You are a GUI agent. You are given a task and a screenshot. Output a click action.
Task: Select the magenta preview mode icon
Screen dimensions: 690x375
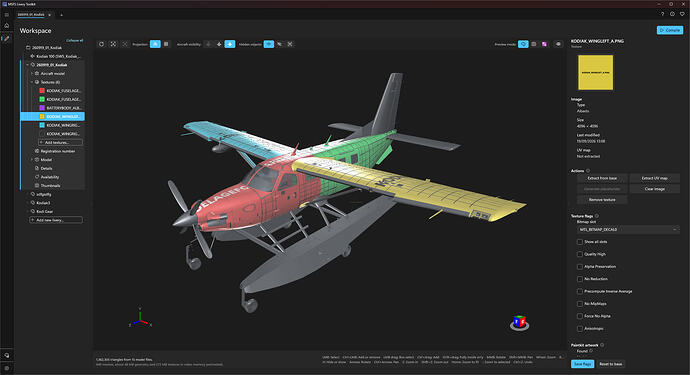coord(544,44)
